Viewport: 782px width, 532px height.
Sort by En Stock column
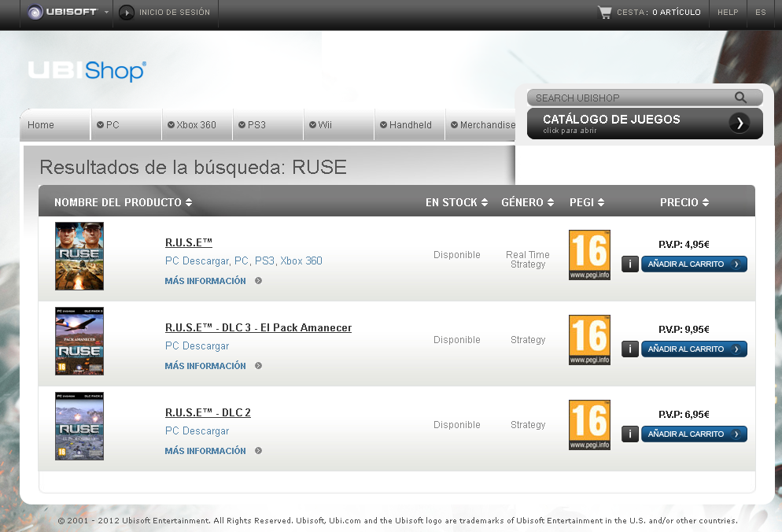(x=456, y=202)
